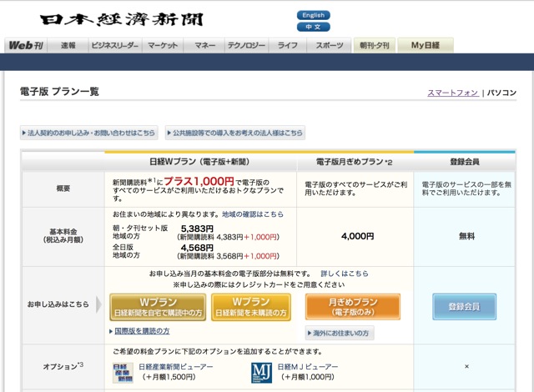Click the 日本経済新聞 logo
Image resolution: width=534 pixels, height=392 pixels.
(122, 19)
